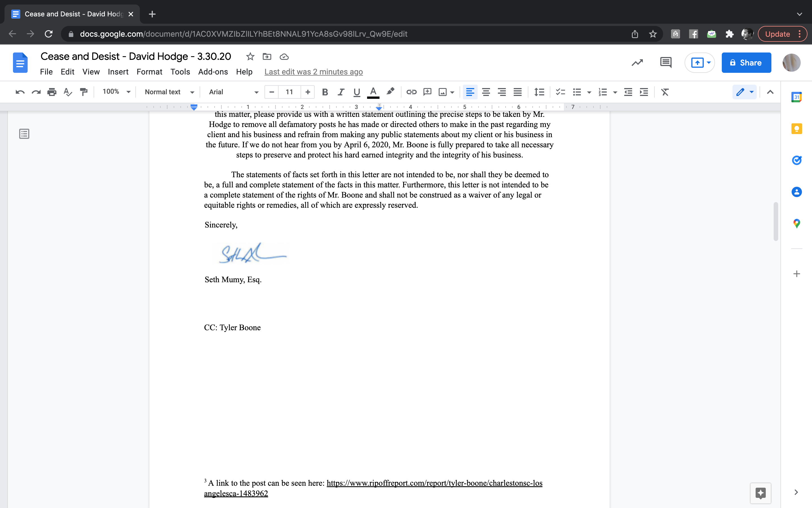
Task: Insert a link with chain icon
Action: 411,92
